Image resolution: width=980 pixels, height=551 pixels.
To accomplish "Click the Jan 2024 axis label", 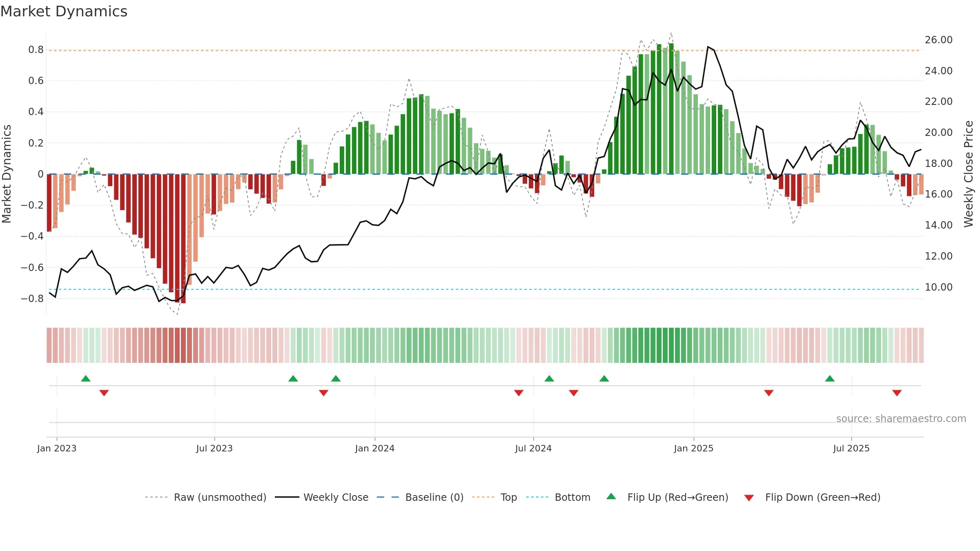I will point(375,448).
